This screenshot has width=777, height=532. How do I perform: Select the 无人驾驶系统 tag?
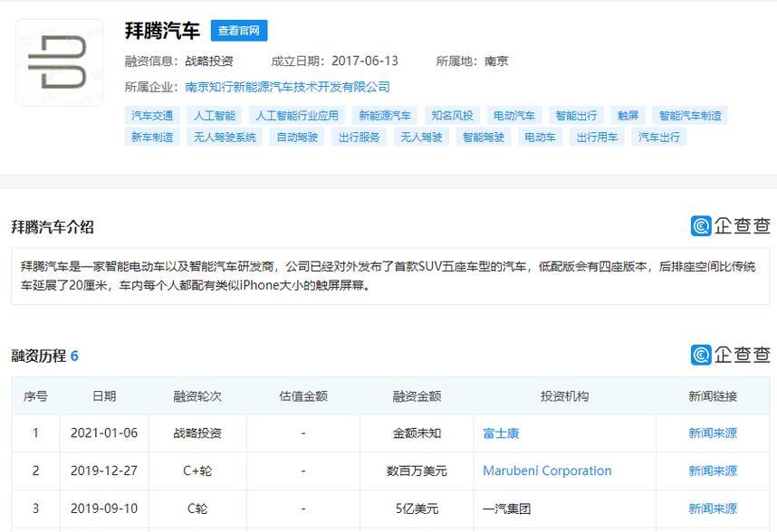point(225,138)
